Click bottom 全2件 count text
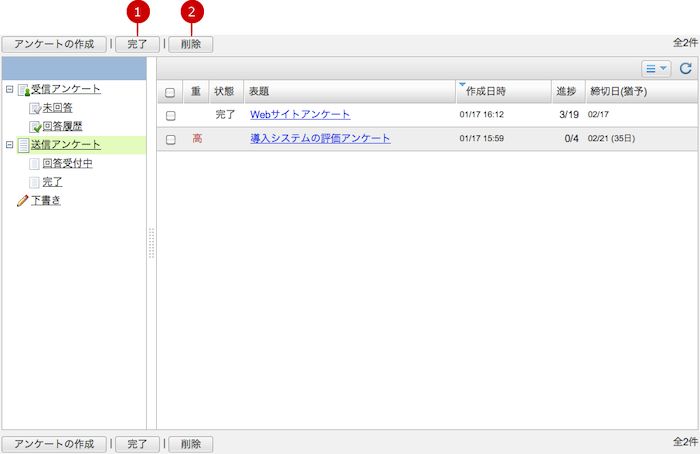 tap(685, 442)
